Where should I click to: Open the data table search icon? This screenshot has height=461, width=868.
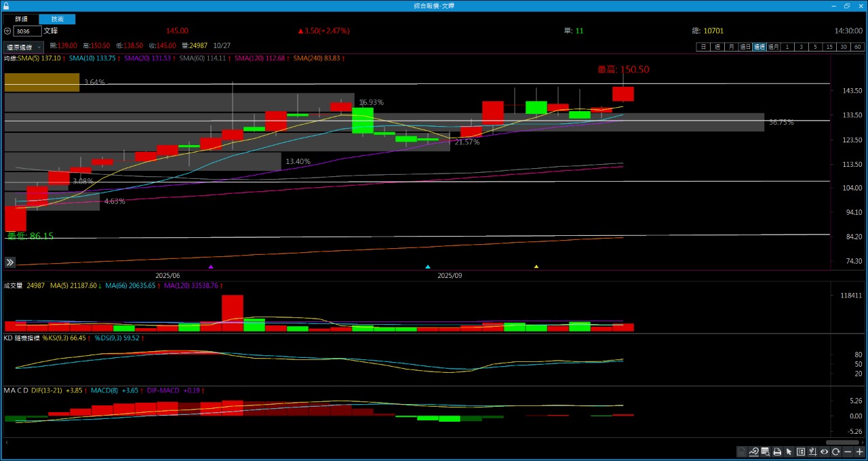click(x=766, y=452)
